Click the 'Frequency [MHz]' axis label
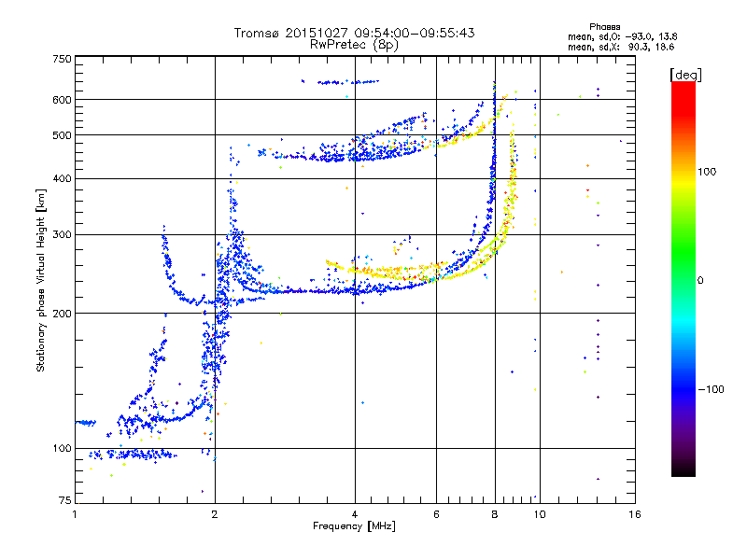 (x=354, y=526)
